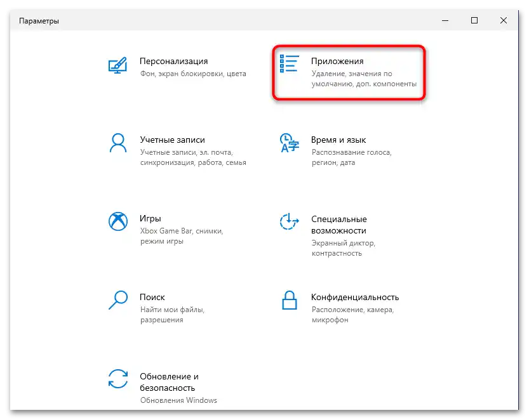Select the Конфиденциальность category
The height and width of the screenshot is (420, 529).
[354, 297]
